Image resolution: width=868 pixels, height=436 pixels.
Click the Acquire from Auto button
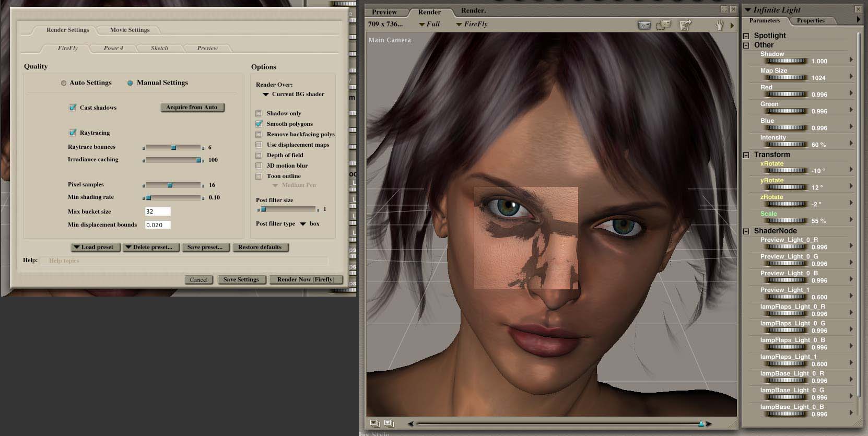click(x=192, y=107)
